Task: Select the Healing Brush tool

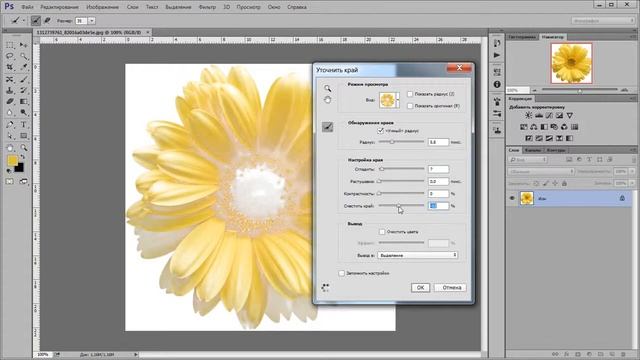Action: pyautogui.click(x=10, y=79)
